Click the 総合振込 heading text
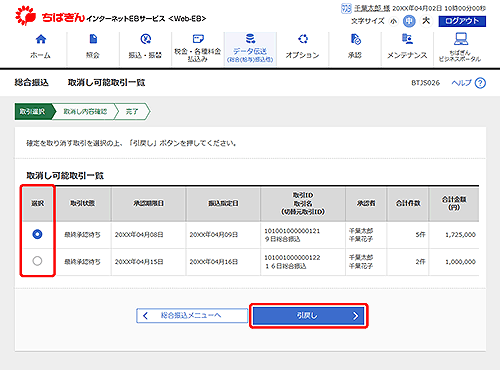The image size is (500, 370). pos(32,83)
